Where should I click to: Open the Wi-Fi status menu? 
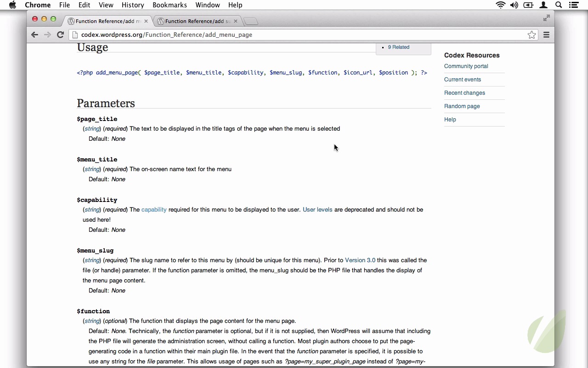(500, 5)
